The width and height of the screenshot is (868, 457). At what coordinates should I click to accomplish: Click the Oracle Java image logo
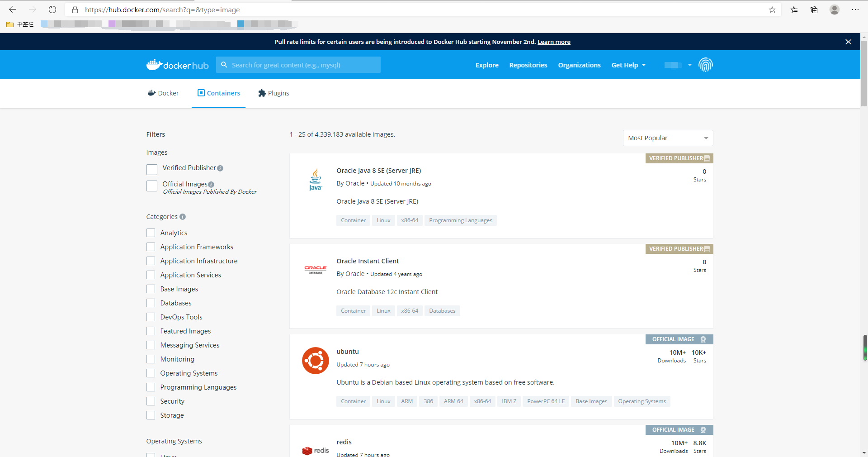315,180
